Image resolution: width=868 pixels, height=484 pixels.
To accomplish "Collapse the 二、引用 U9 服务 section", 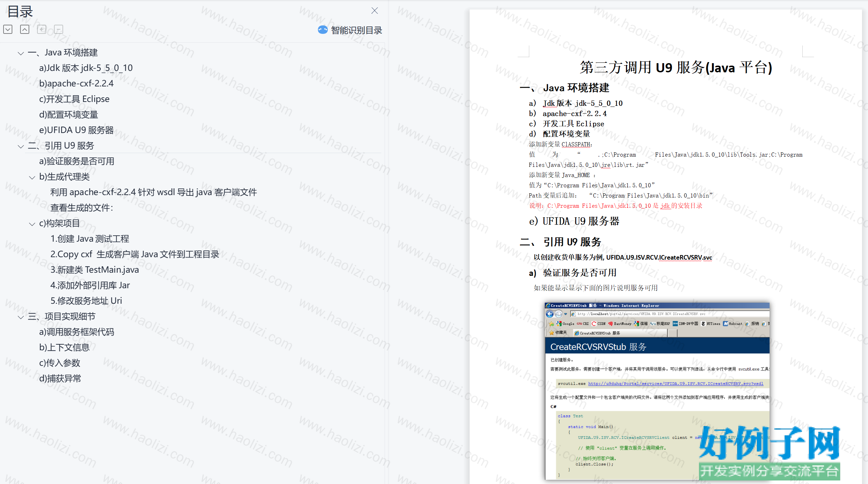I will pyautogui.click(x=21, y=146).
